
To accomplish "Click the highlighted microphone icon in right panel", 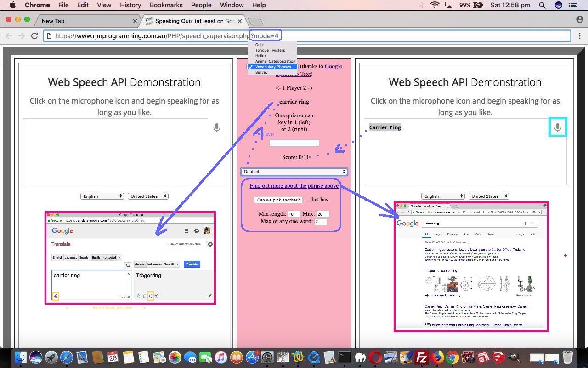I will 558,127.
